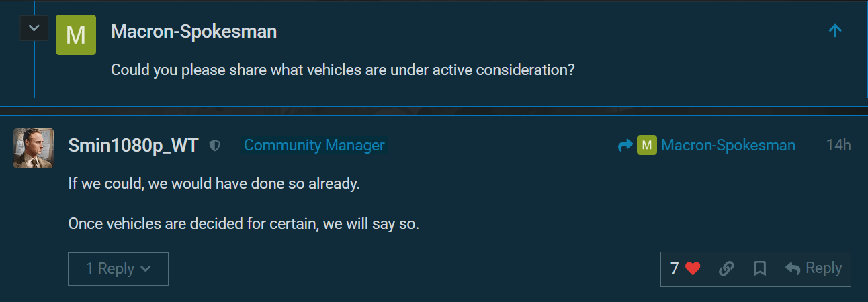Screen dimensions: 868x302
Task: Click the green M avatar in the quote
Action: pyautogui.click(x=75, y=34)
